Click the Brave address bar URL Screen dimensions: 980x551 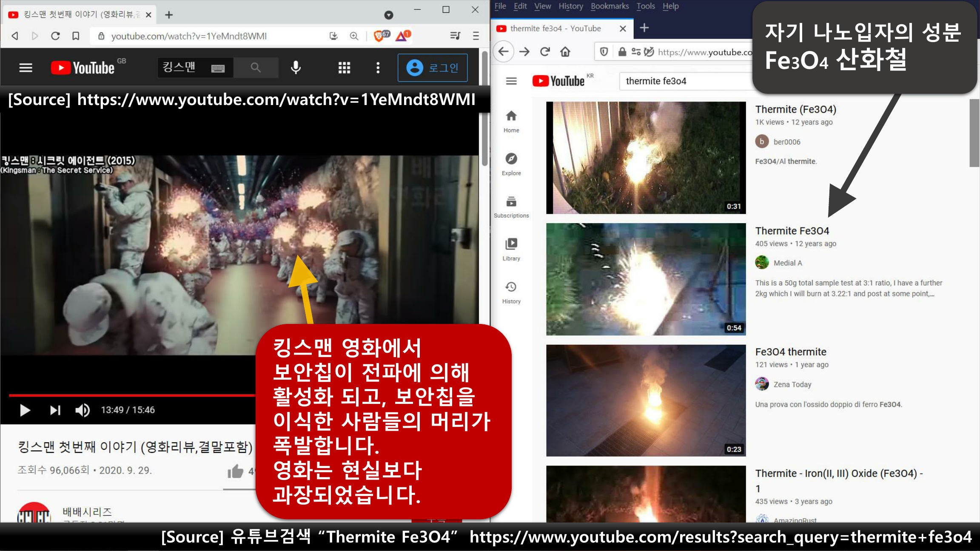(x=189, y=36)
